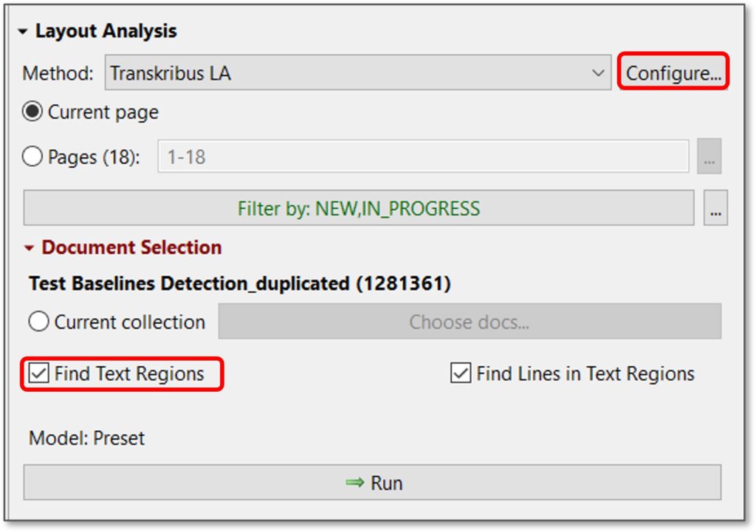Click the Test Baselines Detection_duplicated (1281361) title

[x=240, y=283]
